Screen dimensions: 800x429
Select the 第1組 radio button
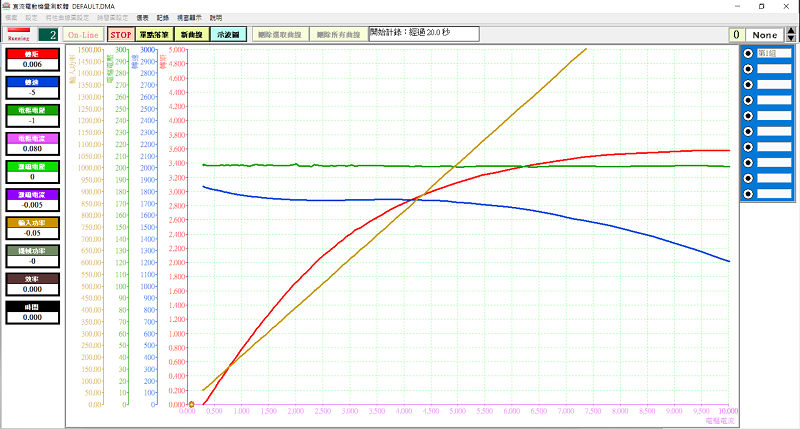pos(748,53)
